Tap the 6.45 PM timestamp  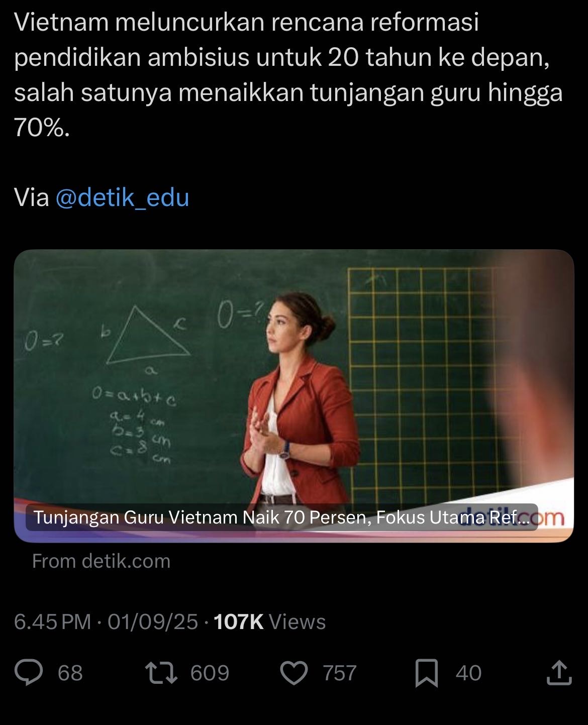coord(52,622)
